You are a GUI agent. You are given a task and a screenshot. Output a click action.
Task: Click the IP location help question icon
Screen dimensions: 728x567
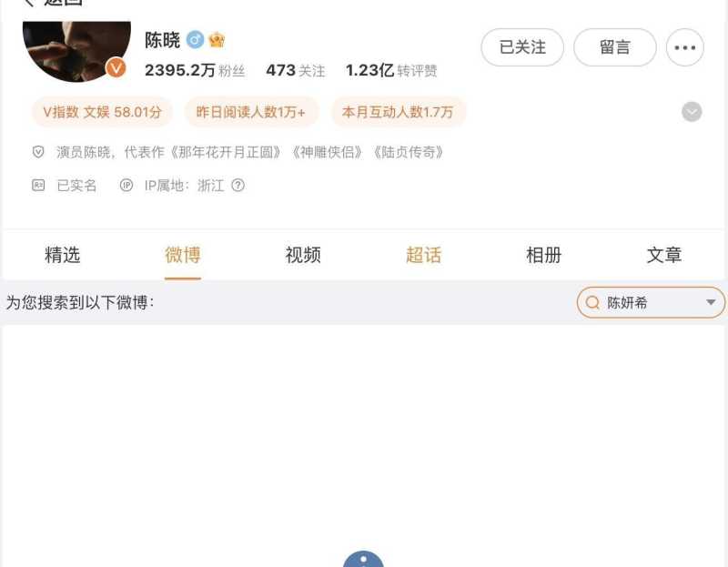click(238, 186)
